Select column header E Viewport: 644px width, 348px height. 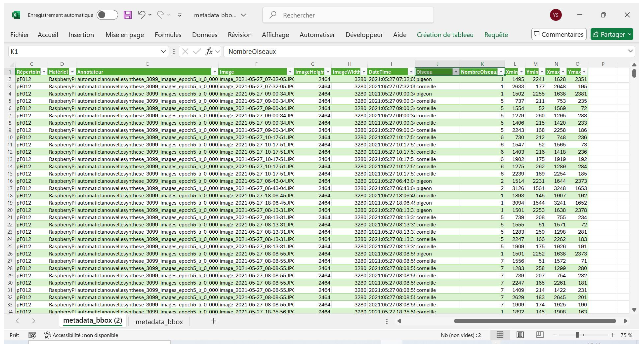147,64
